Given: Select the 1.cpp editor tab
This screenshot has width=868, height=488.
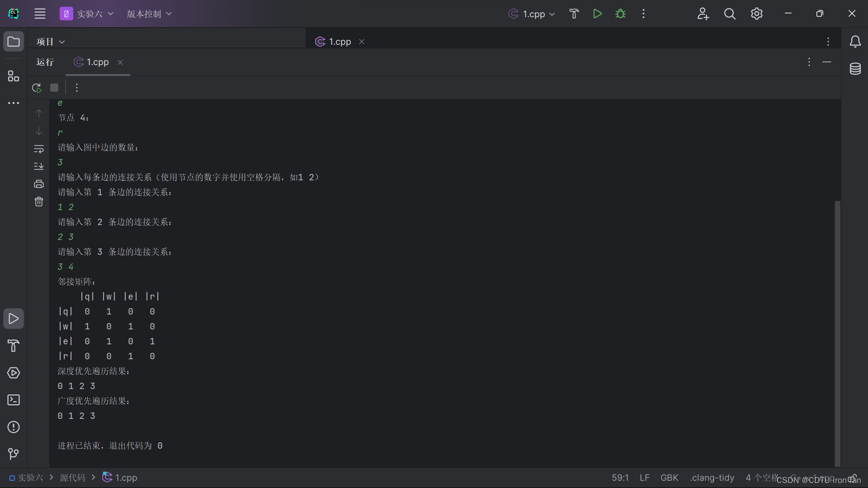Looking at the screenshot, I should pos(339,42).
